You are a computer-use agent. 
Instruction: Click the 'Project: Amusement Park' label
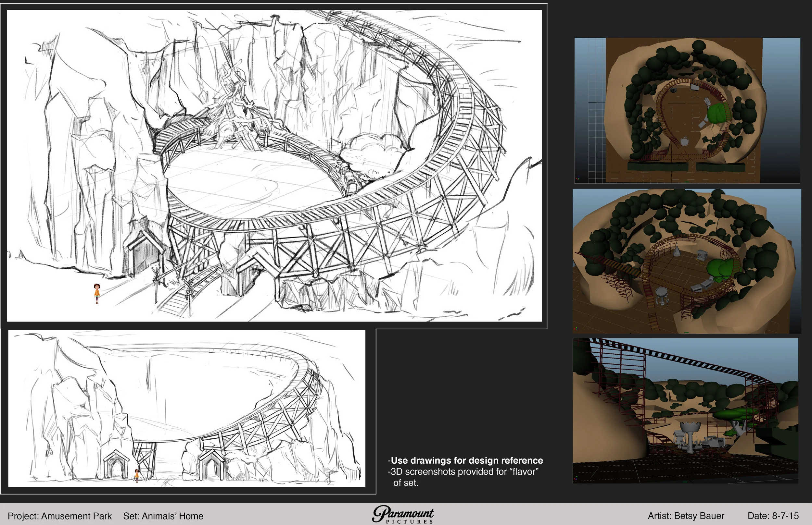point(60,516)
